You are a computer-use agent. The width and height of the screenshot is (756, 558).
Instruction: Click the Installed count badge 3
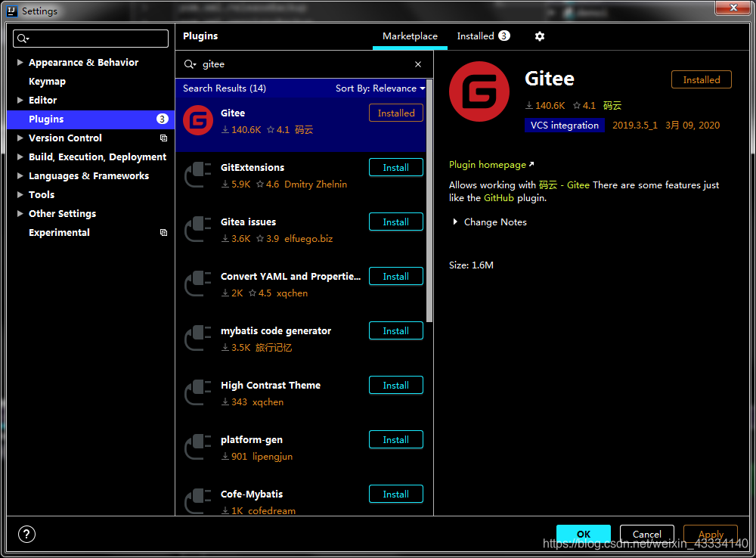[503, 36]
